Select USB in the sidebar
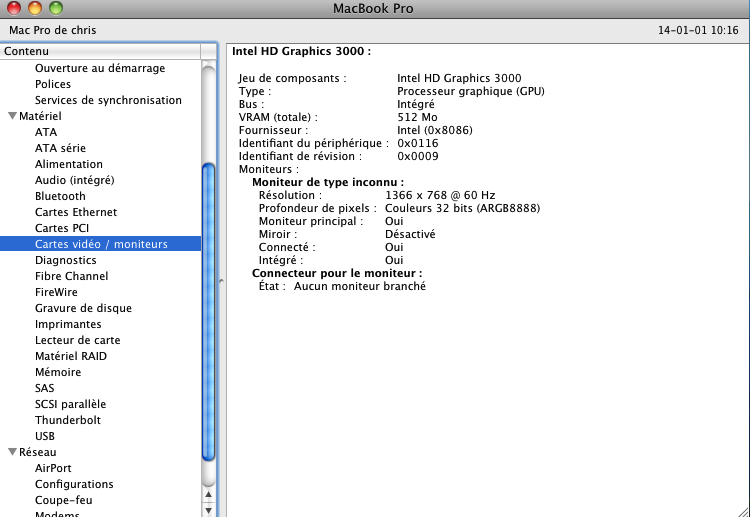 [x=45, y=436]
